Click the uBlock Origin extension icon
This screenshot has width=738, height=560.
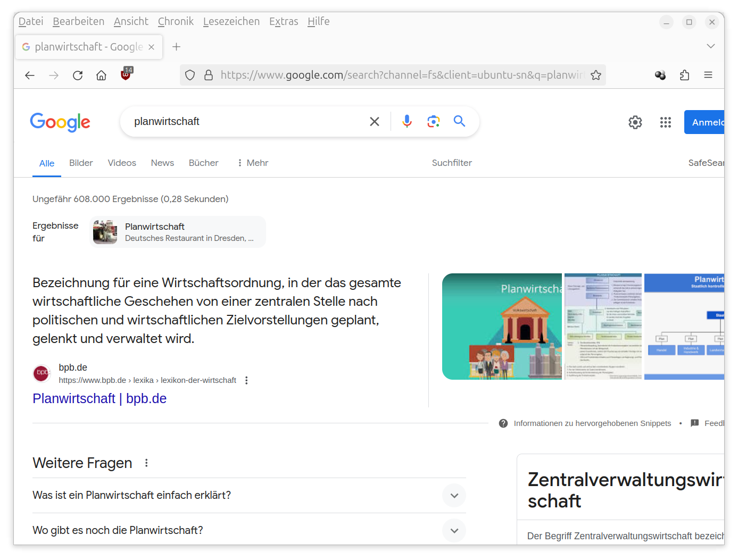[x=126, y=75]
